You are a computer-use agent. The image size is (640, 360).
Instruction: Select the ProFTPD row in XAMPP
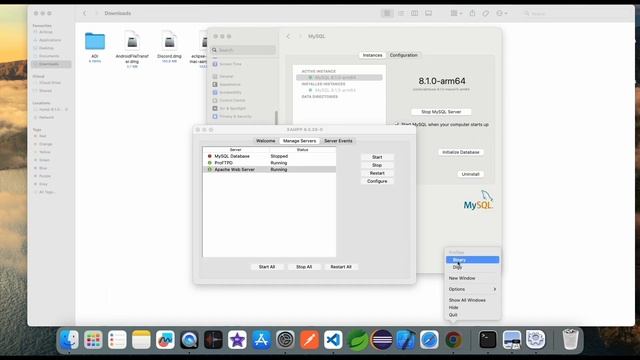(269, 163)
